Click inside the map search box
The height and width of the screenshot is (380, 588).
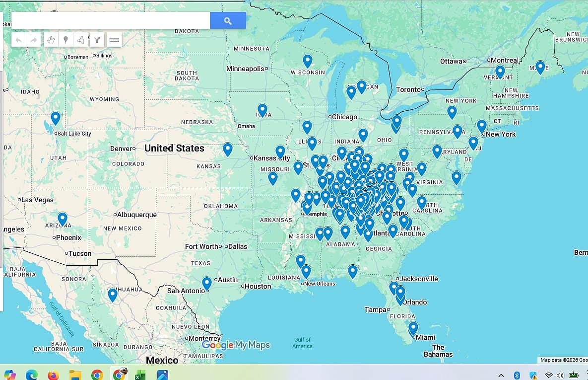[110, 21]
